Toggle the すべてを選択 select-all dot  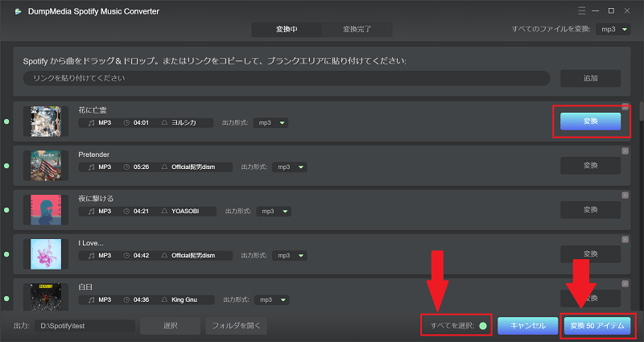(x=483, y=326)
